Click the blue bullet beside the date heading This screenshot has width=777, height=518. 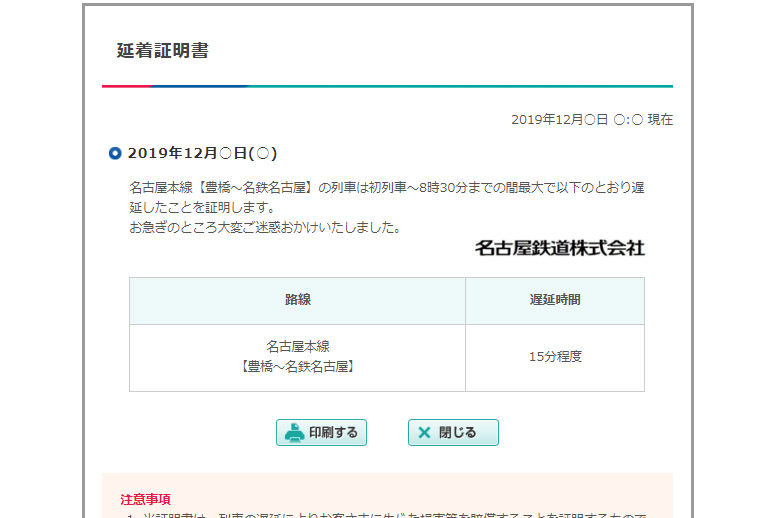pyautogui.click(x=115, y=153)
